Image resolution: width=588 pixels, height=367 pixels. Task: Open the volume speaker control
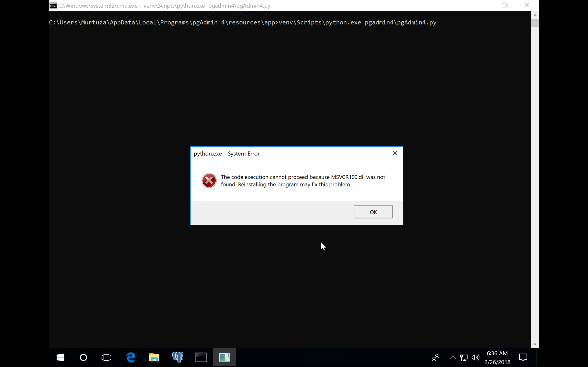475,357
